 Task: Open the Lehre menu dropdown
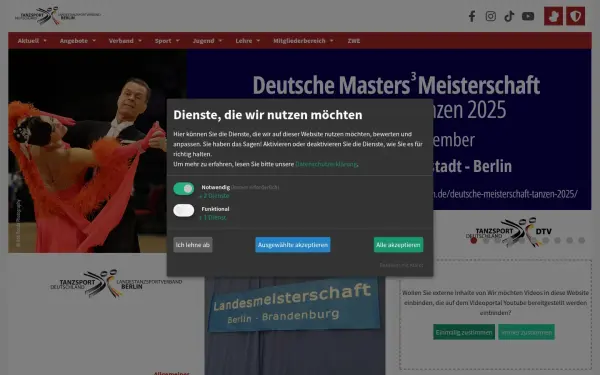(x=248, y=41)
